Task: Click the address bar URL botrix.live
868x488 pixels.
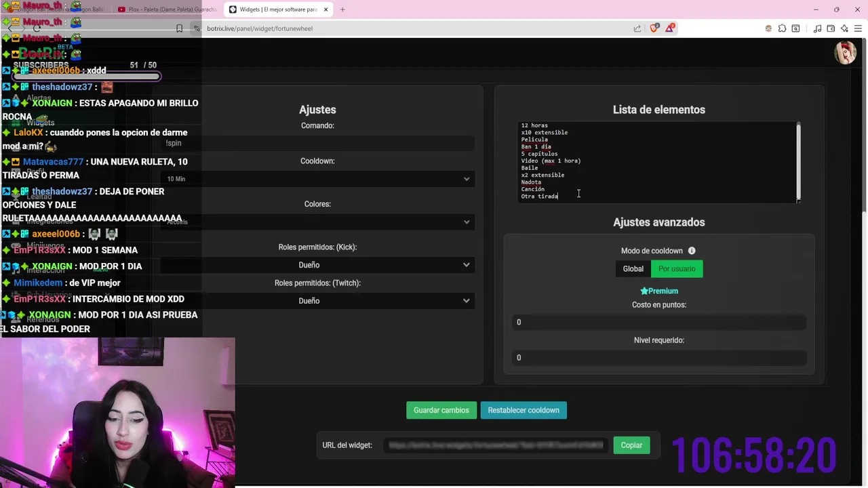Action: [x=260, y=28]
